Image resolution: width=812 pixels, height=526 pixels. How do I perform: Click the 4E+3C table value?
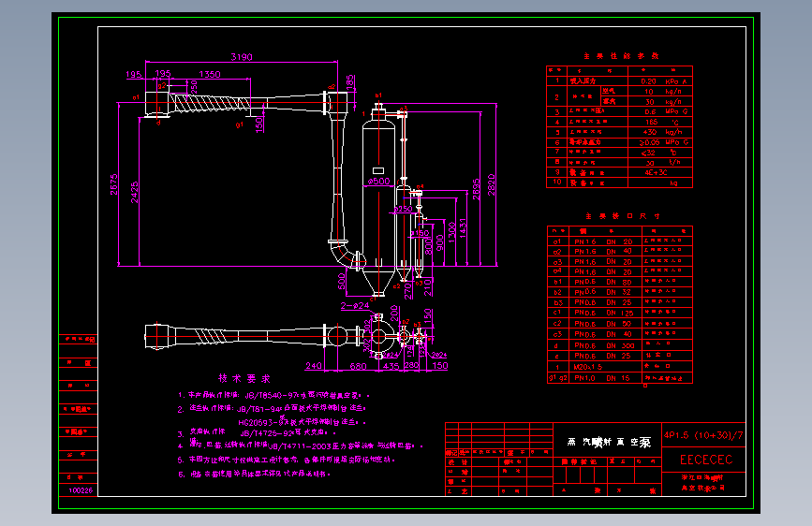(x=656, y=172)
